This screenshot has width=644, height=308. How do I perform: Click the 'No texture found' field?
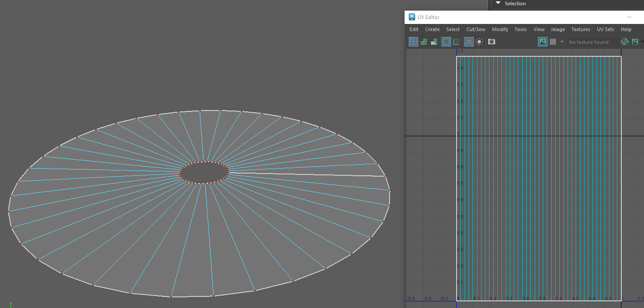[588, 42]
